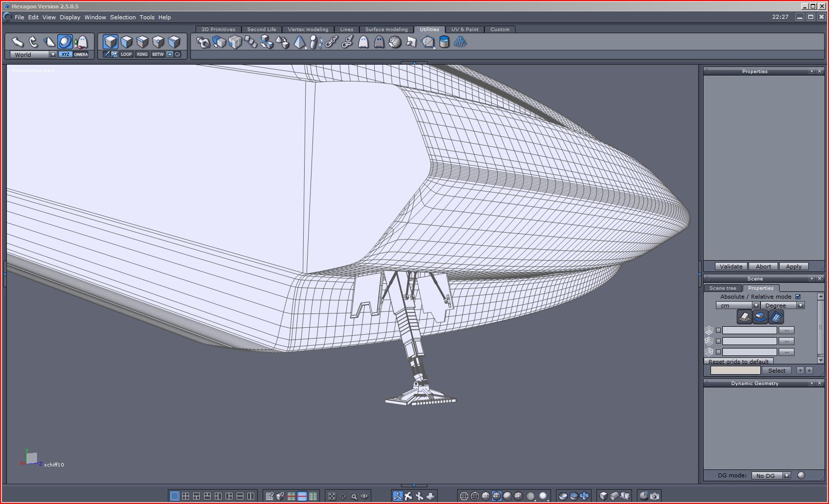Open the World coordinate system dropdown
The width and height of the screenshot is (829, 504).
[53, 54]
